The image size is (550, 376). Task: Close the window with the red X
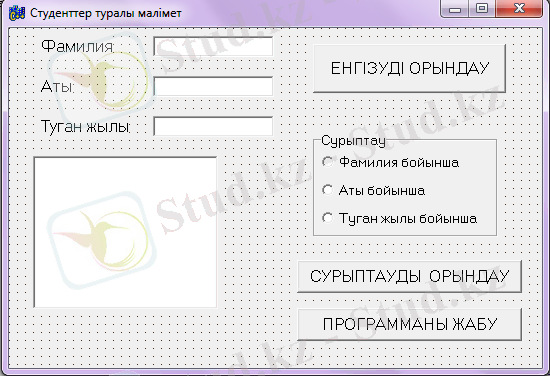pos(519,8)
